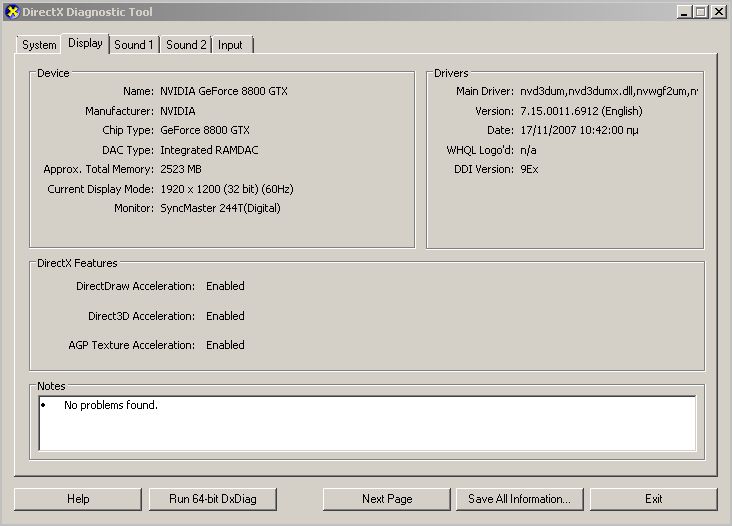Click Direct3D Acceleration 'Enabled' value
This screenshot has height=526, width=732.
(225, 316)
